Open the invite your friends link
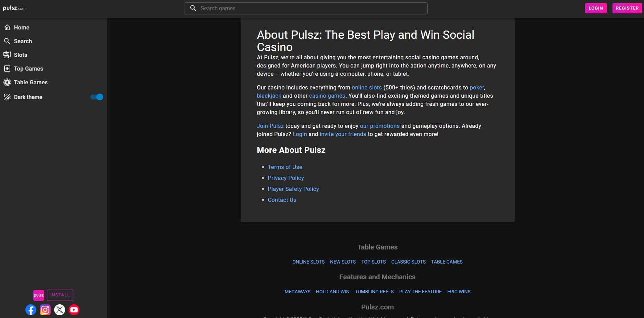Viewport: 644px width, 318px height. tap(343, 134)
